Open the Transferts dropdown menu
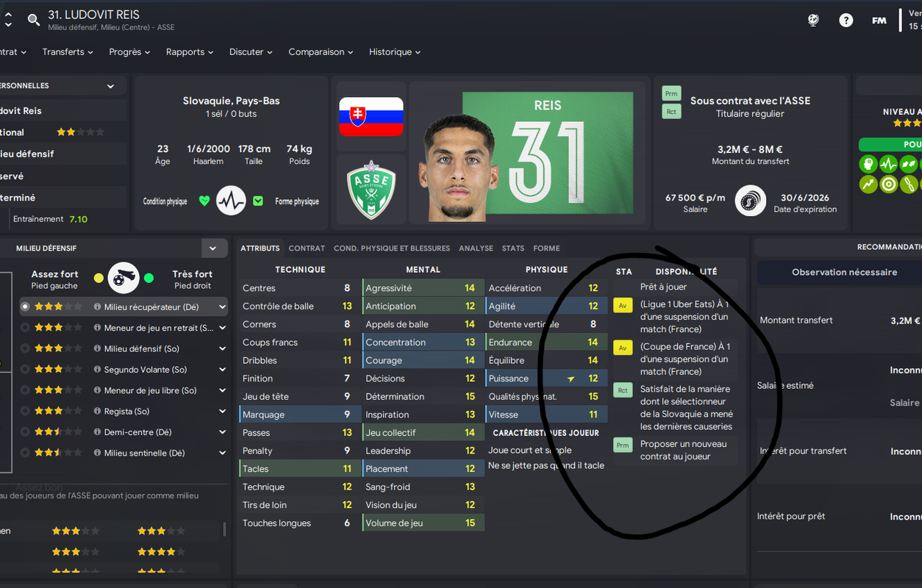Image resolution: width=922 pixels, height=588 pixels. 68,52
